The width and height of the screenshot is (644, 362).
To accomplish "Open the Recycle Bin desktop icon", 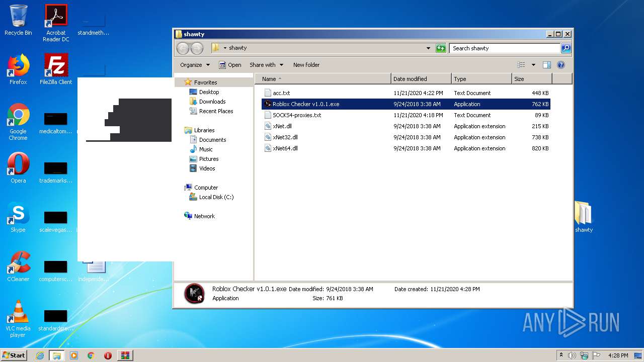I will pyautogui.click(x=18, y=20).
